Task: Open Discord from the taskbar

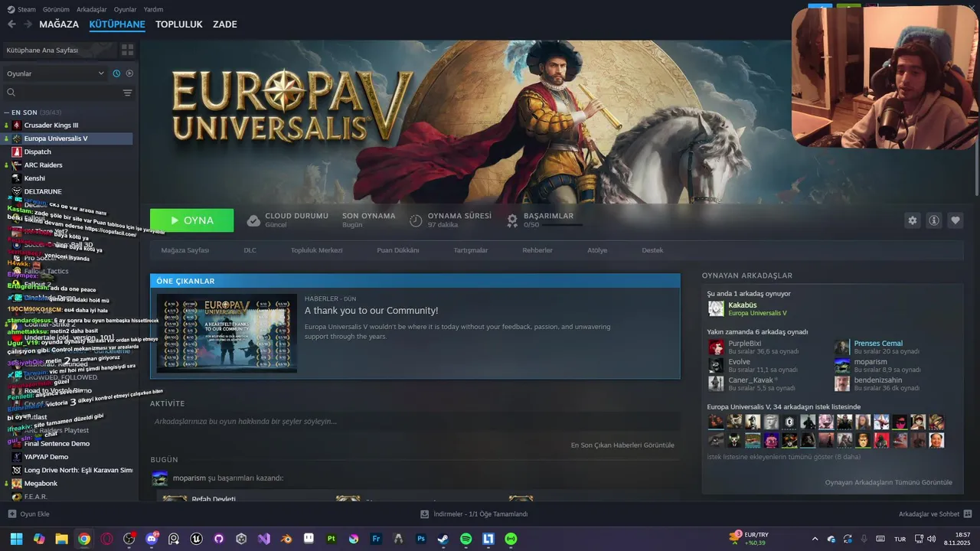Action: (x=152, y=539)
